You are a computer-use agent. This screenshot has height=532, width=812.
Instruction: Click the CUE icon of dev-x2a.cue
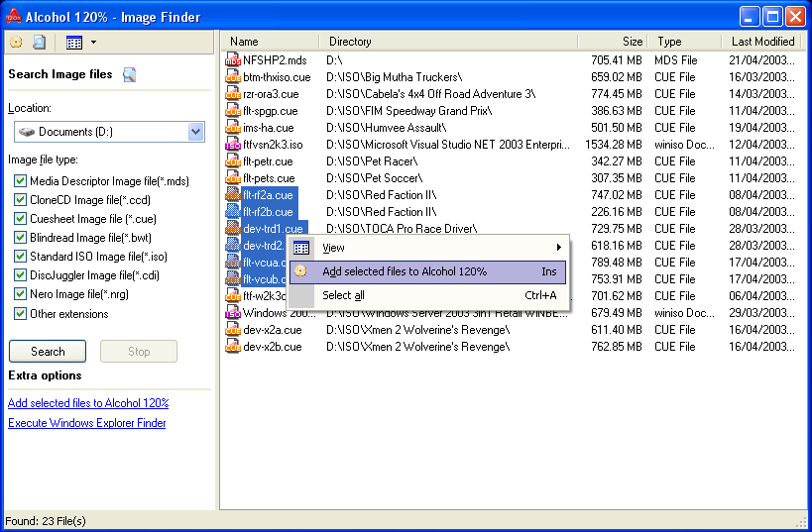point(233,329)
